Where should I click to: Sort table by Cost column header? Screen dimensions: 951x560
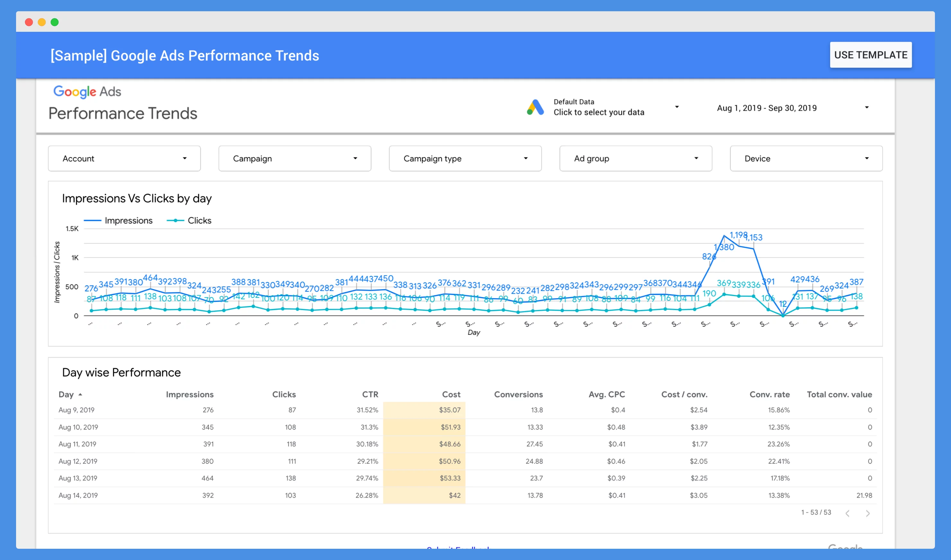pyautogui.click(x=451, y=394)
